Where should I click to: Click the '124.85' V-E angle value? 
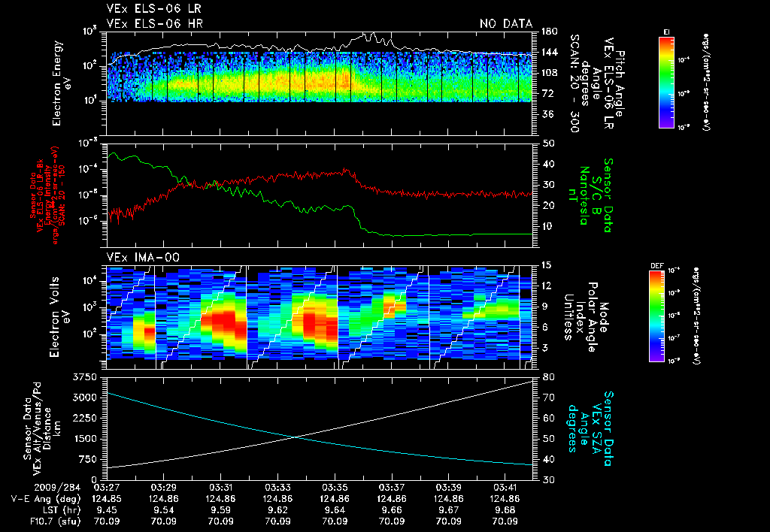[x=107, y=499]
